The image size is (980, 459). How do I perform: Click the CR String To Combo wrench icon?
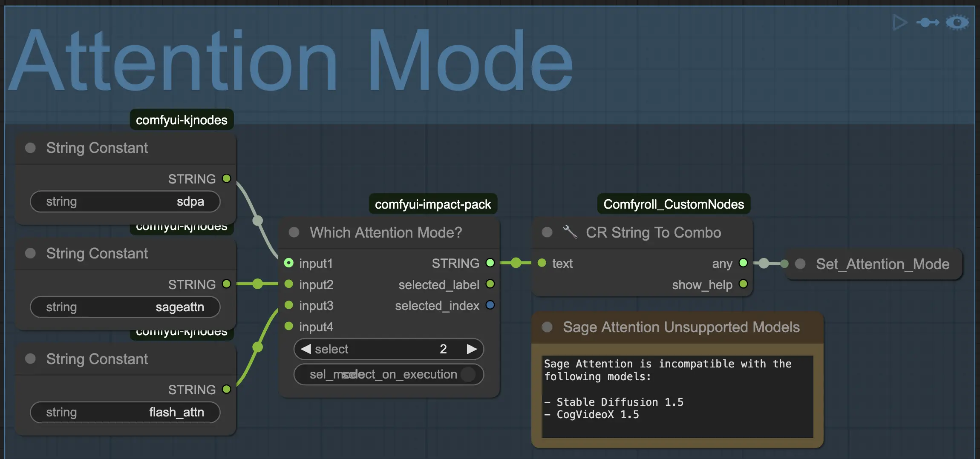pos(570,232)
